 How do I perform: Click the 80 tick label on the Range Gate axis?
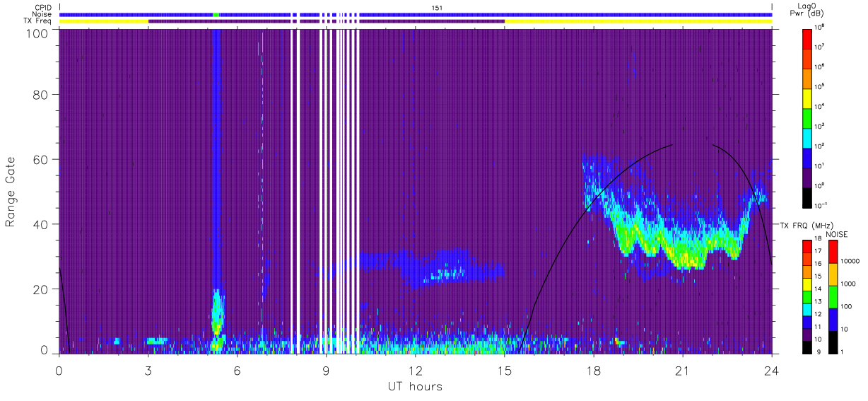coord(39,94)
